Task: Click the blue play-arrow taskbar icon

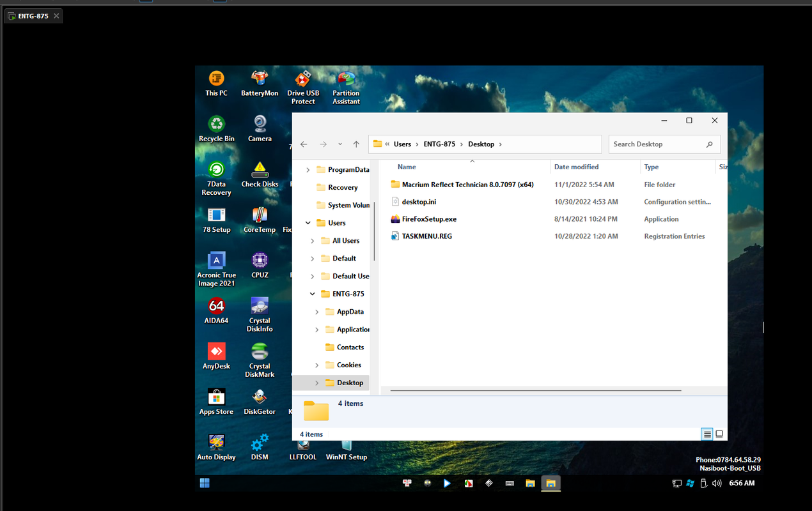Action: [448, 484]
